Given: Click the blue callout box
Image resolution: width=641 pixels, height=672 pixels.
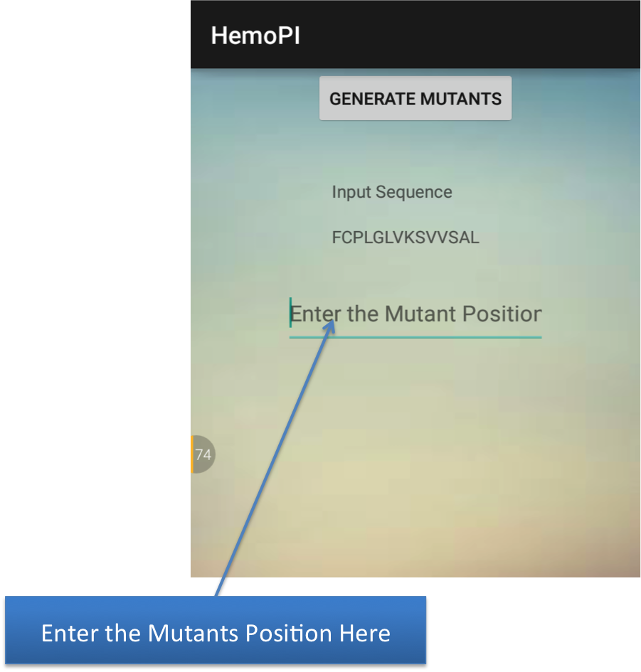Looking at the screenshot, I should click(x=216, y=632).
